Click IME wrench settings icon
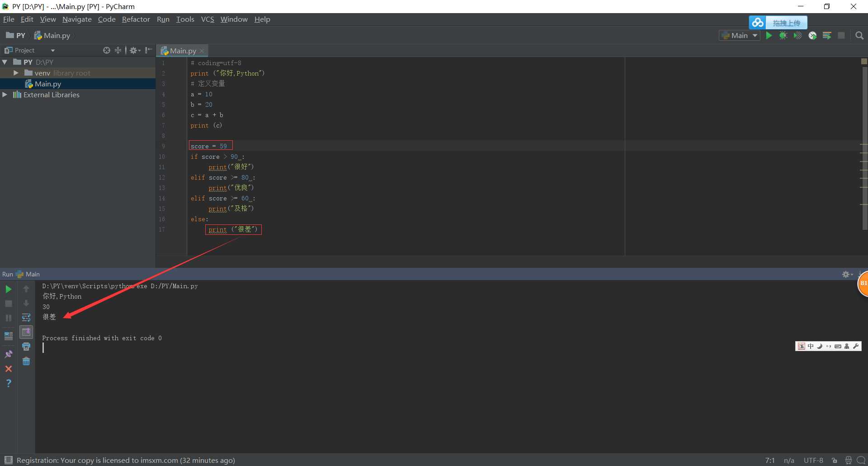The height and width of the screenshot is (466, 868). (x=856, y=346)
